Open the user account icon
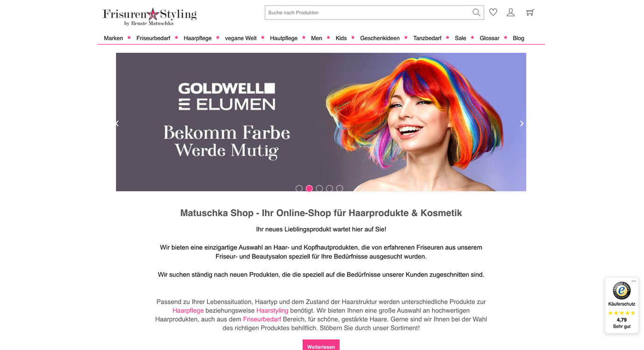This screenshot has height=350, width=644. 511,13
